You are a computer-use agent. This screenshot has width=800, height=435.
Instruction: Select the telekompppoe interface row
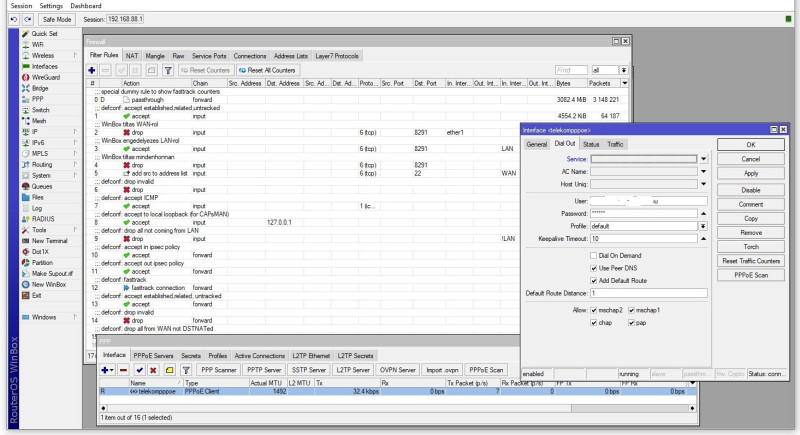pos(397,392)
